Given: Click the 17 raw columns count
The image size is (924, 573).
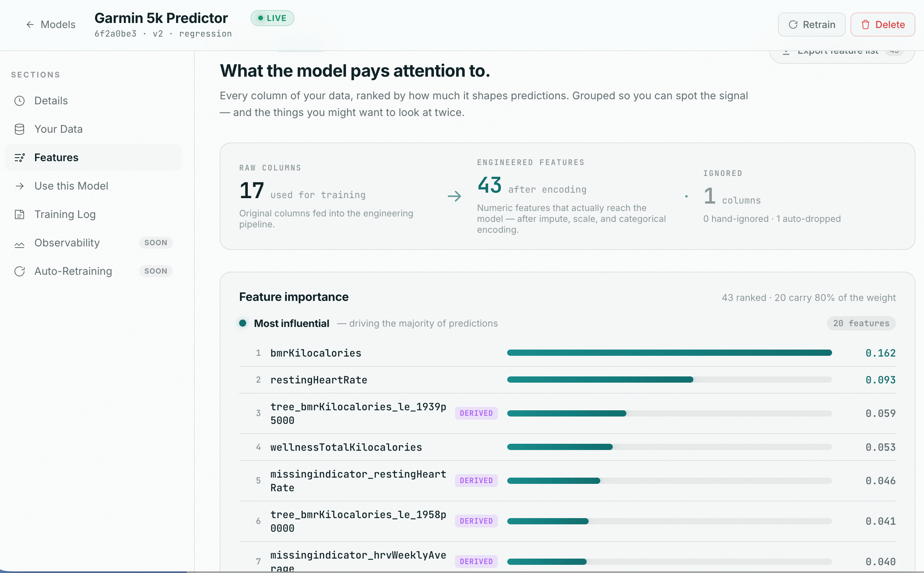Looking at the screenshot, I should tap(252, 191).
